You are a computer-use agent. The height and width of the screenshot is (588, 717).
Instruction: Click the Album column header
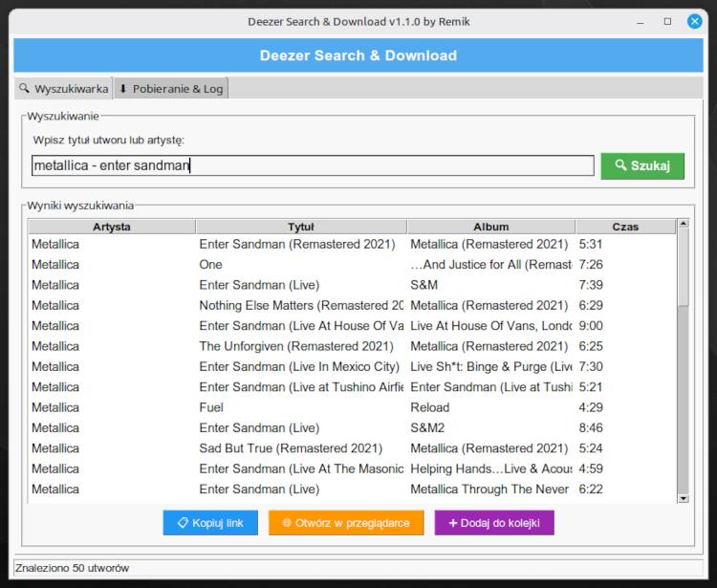pyautogui.click(x=490, y=227)
